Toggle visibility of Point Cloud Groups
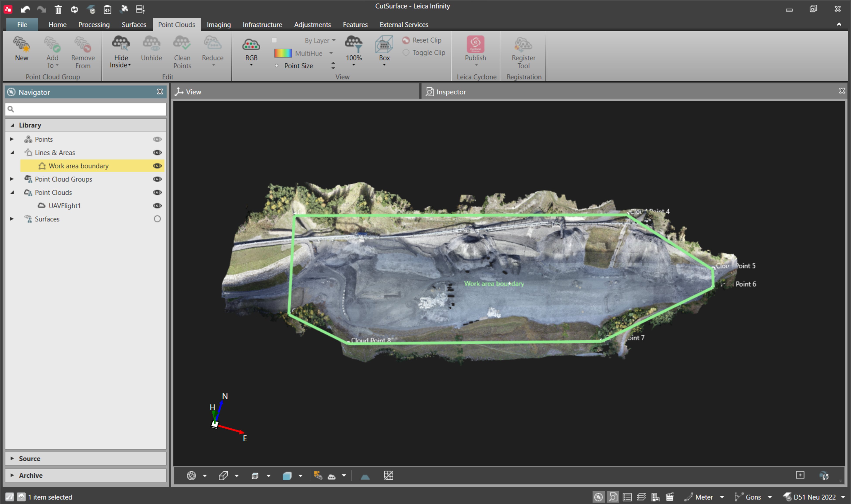This screenshot has width=851, height=504. pyautogui.click(x=157, y=179)
